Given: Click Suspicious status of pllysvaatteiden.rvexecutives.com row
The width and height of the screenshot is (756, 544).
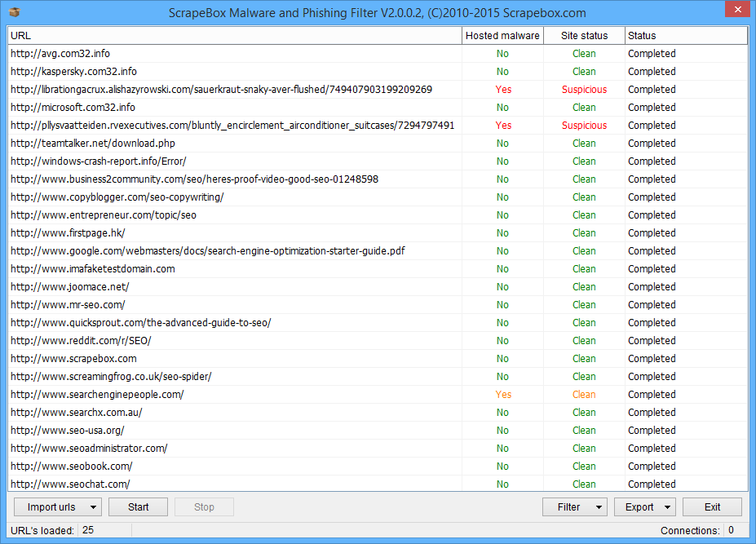Looking at the screenshot, I should point(584,126).
